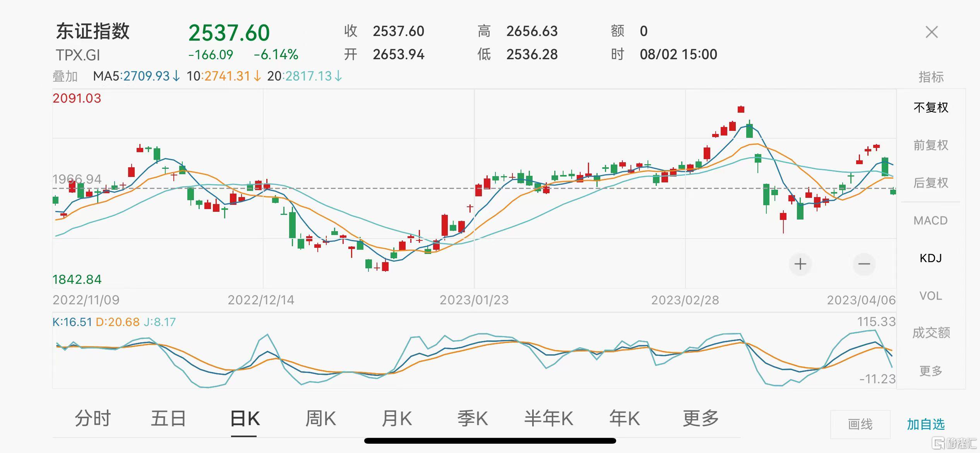Viewport: 980px width, 453px height.
Task: Expand 更多 indicators in right sidebar
Action: point(931,371)
